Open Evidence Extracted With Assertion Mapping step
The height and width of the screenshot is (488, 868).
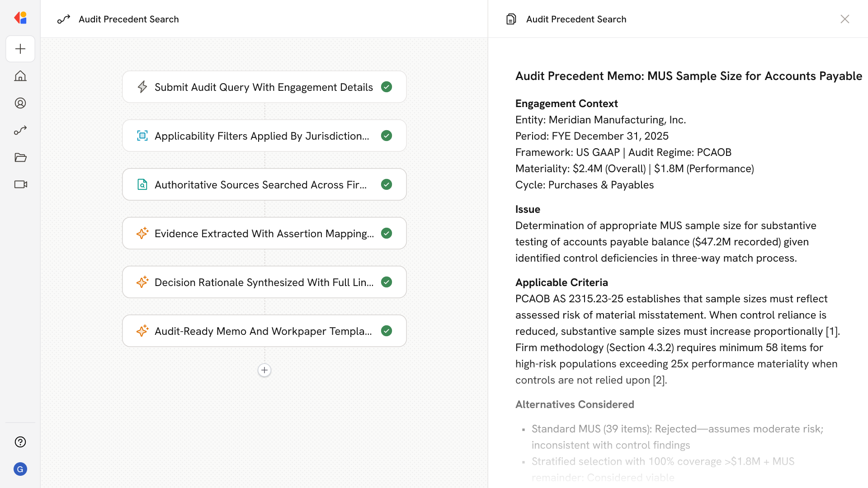(264, 234)
